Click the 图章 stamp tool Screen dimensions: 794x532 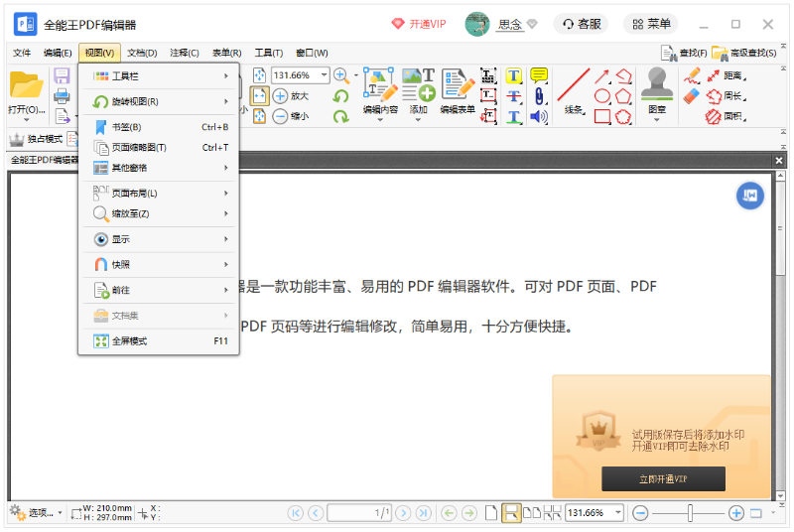[x=657, y=92]
